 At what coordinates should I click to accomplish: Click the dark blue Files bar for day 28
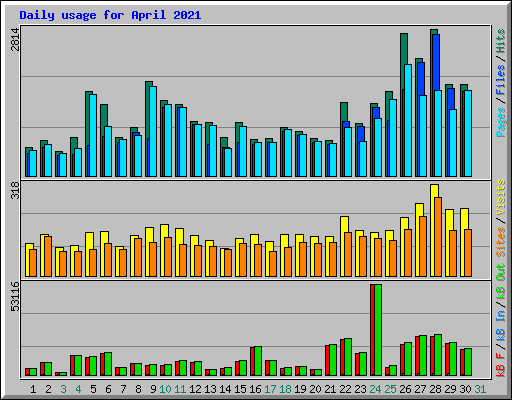tap(436, 62)
